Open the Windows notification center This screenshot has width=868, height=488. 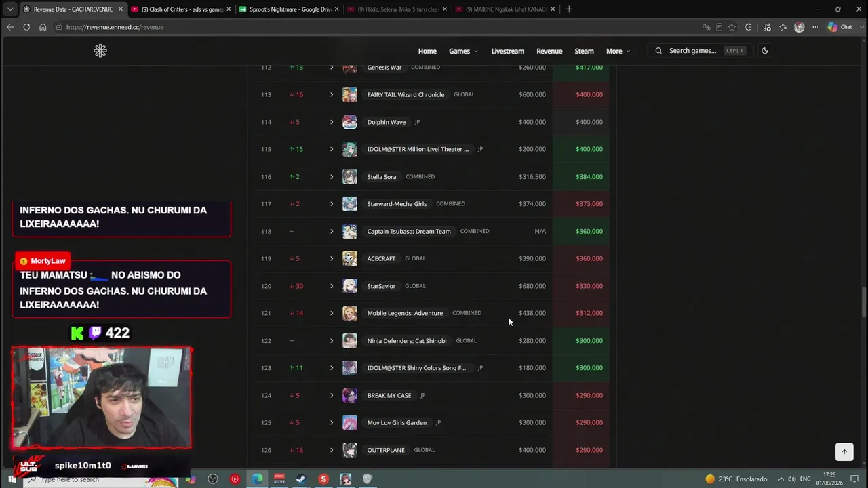click(853, 479)
